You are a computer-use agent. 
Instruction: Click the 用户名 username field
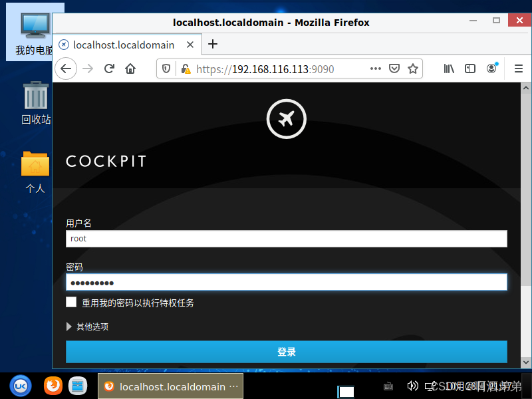pos(287,239)
